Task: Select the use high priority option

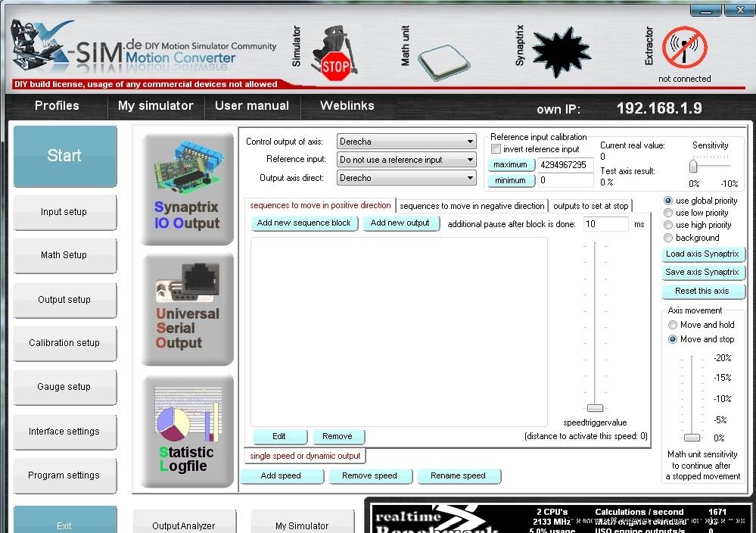Action: tap(668, 225)
